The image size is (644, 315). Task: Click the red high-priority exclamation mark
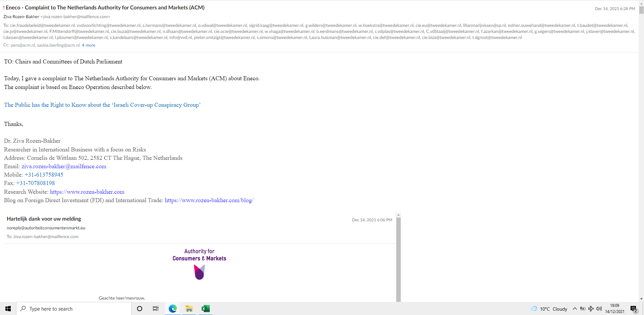(4, 8)
